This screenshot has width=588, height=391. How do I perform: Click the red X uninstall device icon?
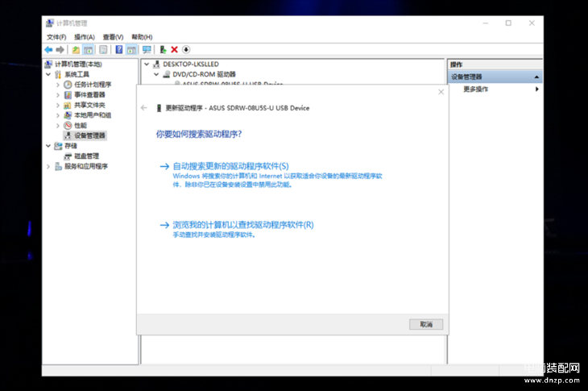pos(174,49)
